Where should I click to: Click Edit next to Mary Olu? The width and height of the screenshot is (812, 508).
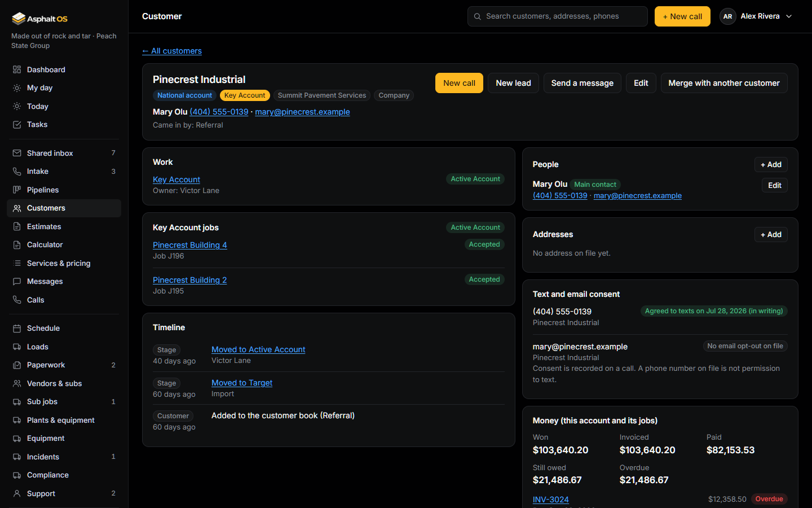(775, 185)
